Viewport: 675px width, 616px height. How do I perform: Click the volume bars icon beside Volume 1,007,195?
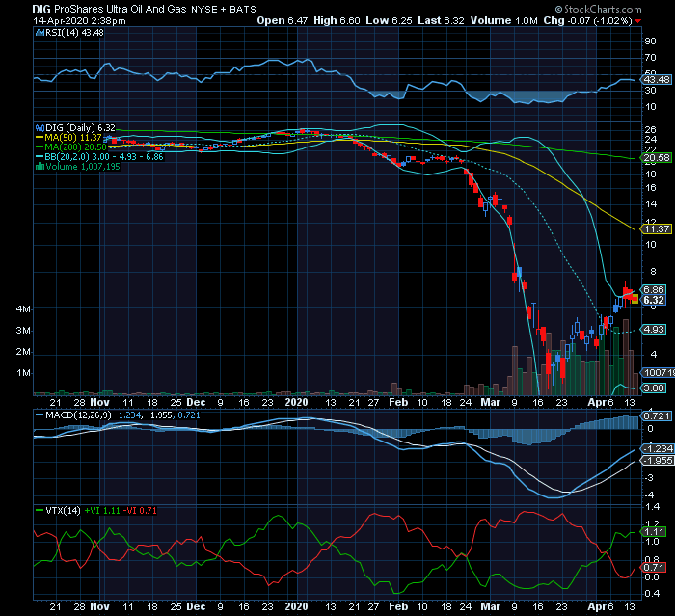coord(40,167)
